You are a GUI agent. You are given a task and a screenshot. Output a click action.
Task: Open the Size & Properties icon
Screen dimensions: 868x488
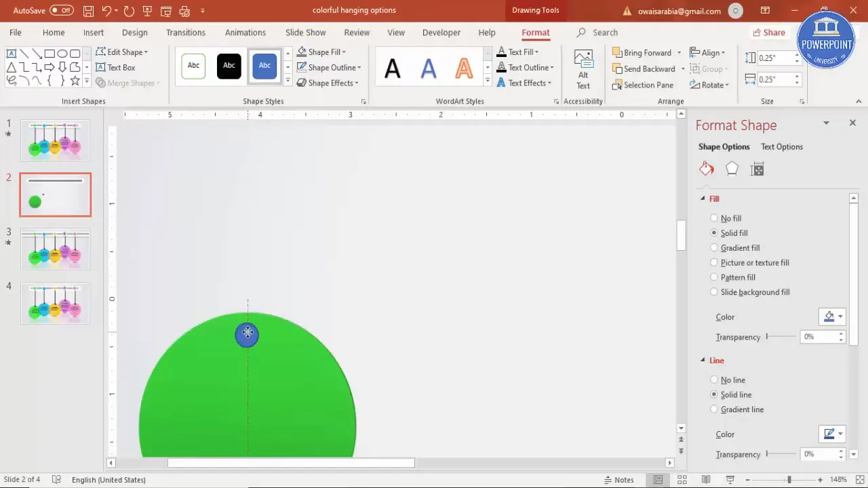click(757, 169)
